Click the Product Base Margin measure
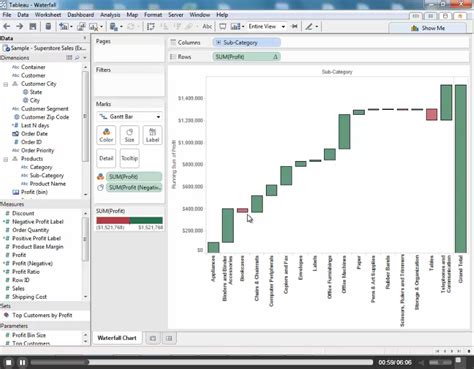 pyautogui.click(x=38, y=247)
